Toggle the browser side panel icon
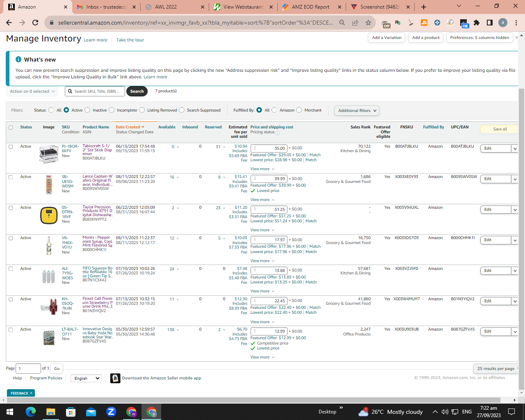Screen dimensions: 525x420 [x=490, y=23]
